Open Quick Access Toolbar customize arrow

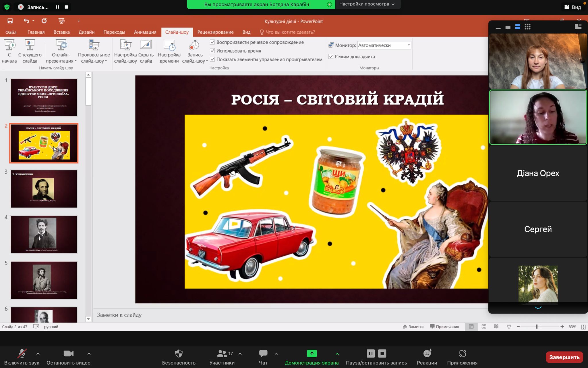pos(79,21)
